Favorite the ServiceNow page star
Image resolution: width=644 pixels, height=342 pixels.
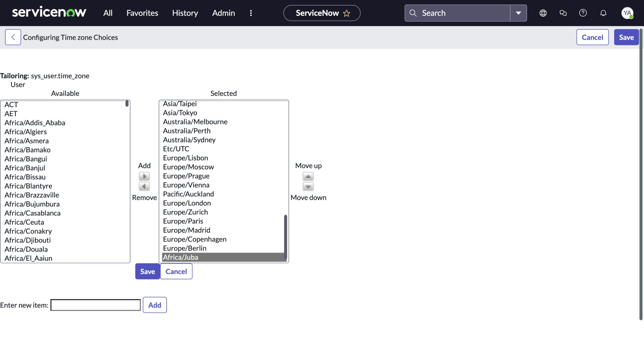347,13
